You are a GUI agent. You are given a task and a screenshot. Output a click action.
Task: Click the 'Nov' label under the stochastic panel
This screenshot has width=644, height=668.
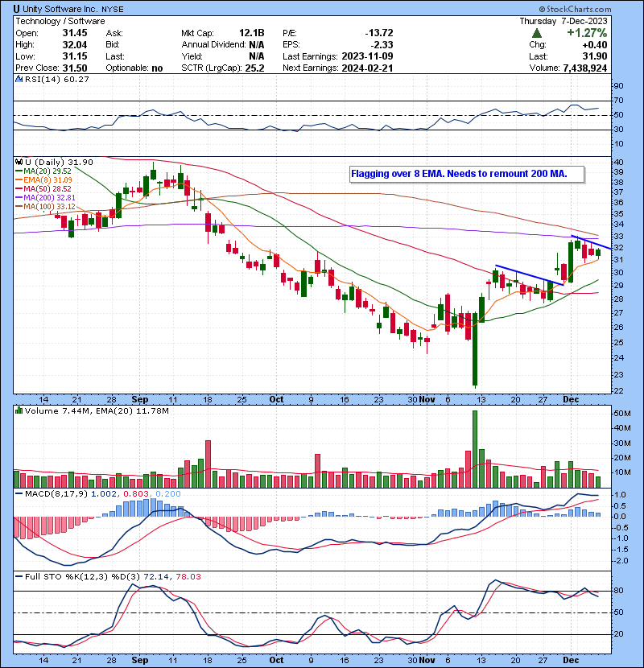427,660
